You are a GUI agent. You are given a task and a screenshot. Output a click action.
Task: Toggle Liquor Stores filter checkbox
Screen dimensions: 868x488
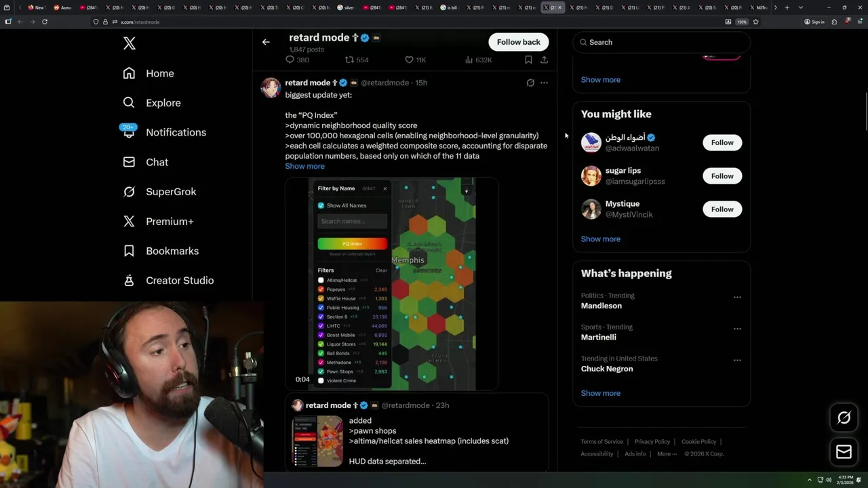click(x=321, y=344)
